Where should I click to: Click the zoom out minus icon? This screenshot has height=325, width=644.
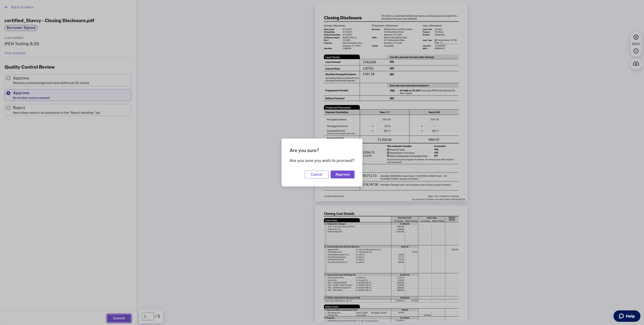636,51
